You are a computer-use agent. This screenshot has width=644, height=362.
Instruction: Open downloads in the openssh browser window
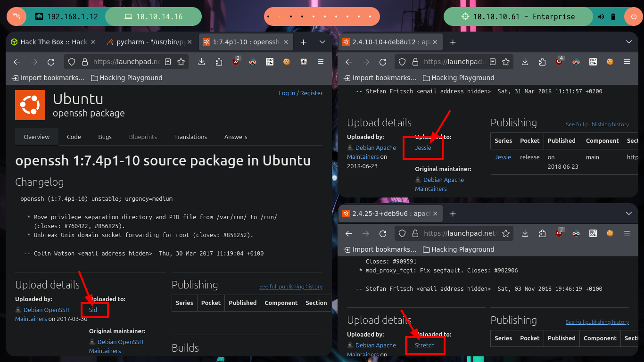(x=201, y=62)
